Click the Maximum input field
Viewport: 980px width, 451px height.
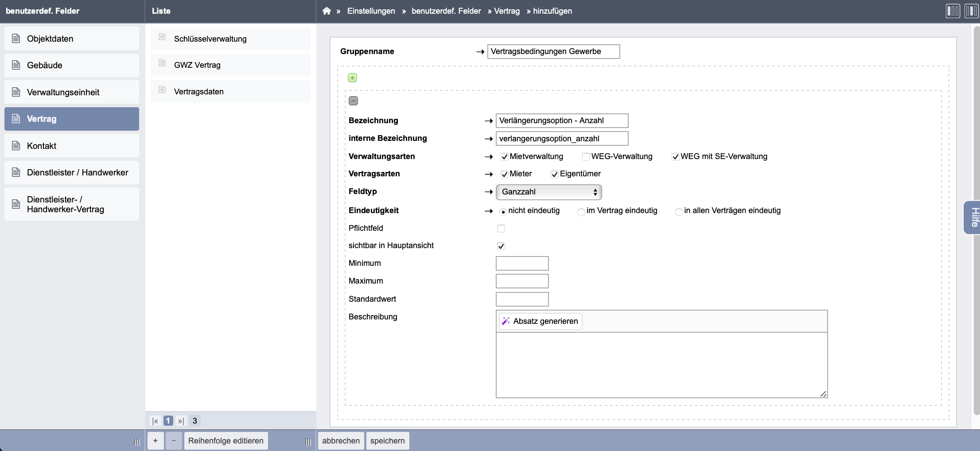click(522, 281)
